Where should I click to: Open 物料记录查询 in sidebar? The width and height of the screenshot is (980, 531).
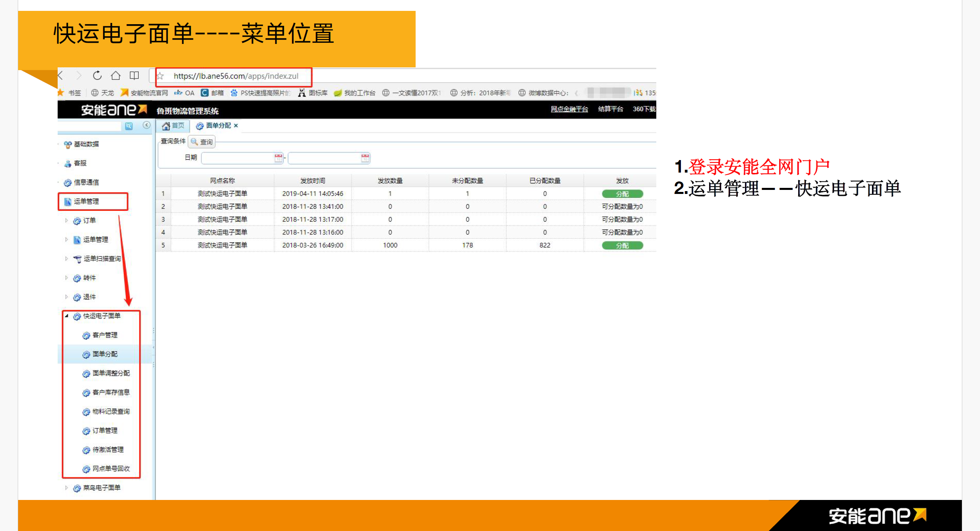(x=106, y=411)
